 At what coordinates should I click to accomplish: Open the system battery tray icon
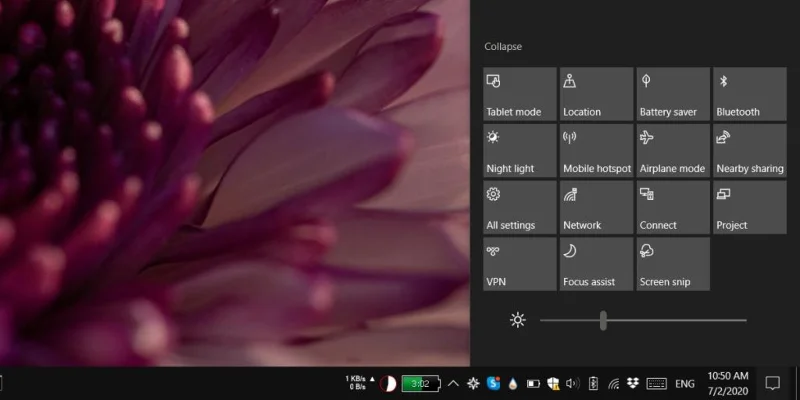pyautogui.click(x=533, y=384)
